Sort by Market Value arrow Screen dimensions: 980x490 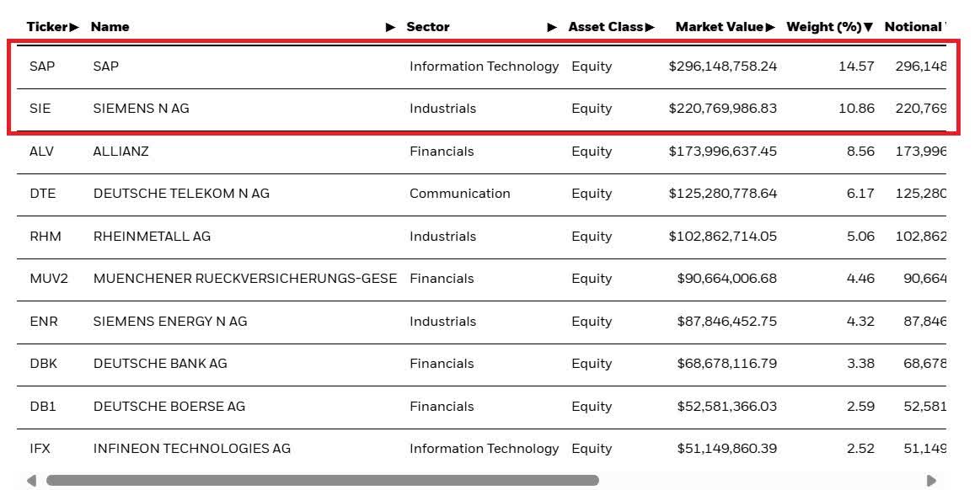click(770, 27)
